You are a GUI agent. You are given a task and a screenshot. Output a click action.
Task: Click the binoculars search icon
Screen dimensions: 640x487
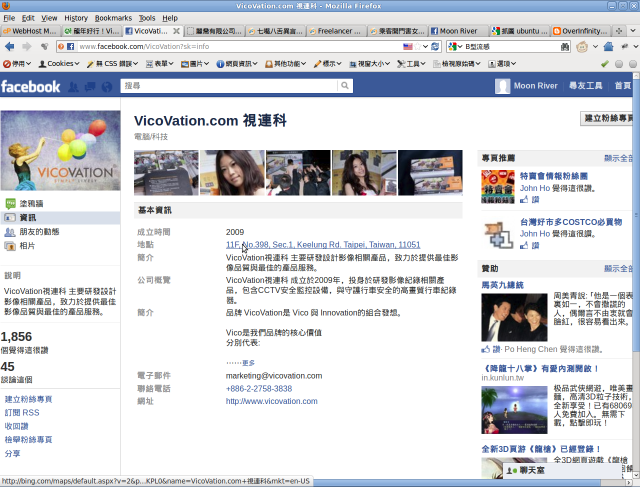[565, 47]
